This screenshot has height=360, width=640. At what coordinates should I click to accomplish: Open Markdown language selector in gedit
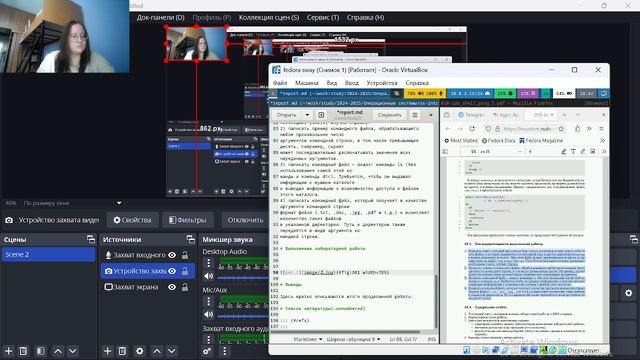(307, 339)
